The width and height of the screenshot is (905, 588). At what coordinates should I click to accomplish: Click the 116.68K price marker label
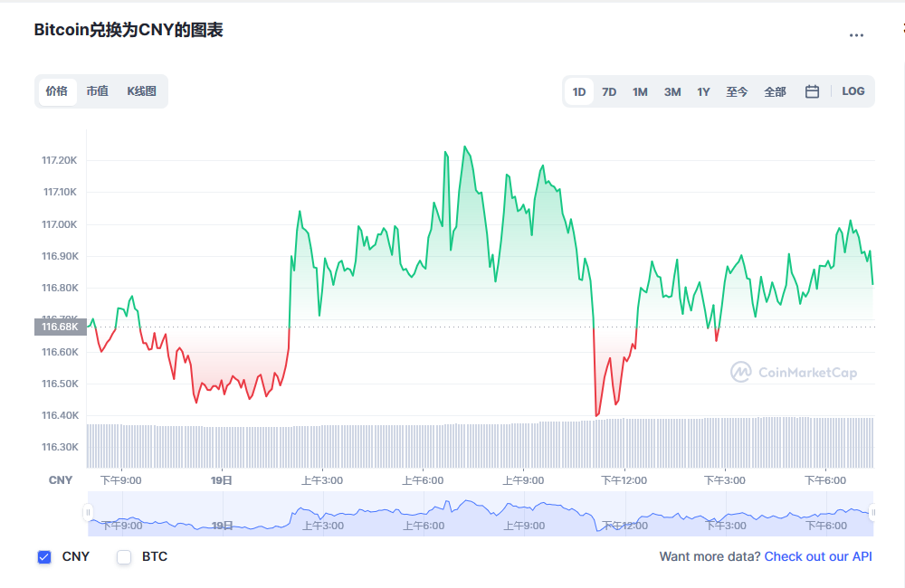(x=60, y=327)
